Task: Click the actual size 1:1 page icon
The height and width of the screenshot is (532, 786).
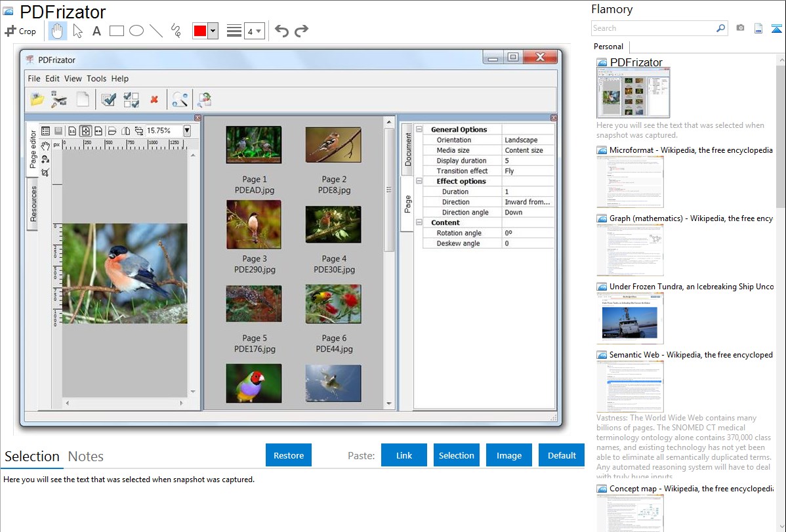Action: [72, 131]
